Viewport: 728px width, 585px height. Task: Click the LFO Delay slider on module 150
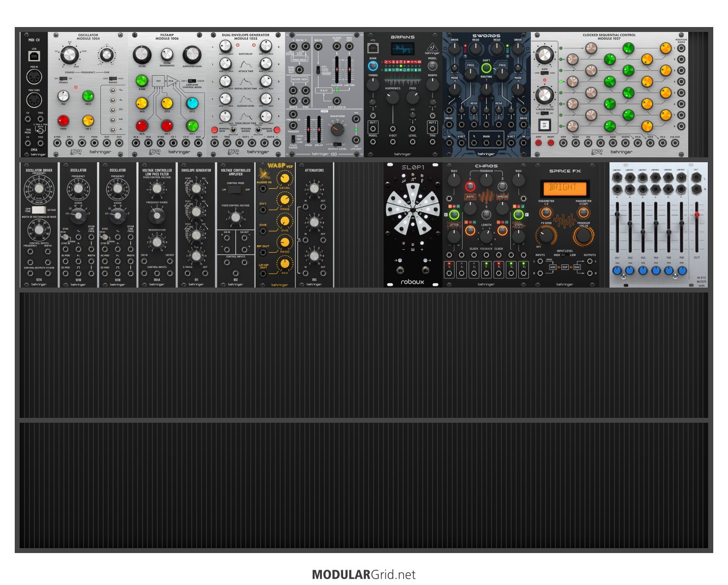click(319, 129)
